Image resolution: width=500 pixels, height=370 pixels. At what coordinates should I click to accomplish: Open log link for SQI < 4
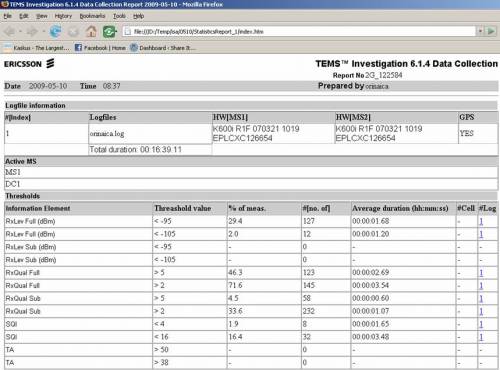coord(481,324)
